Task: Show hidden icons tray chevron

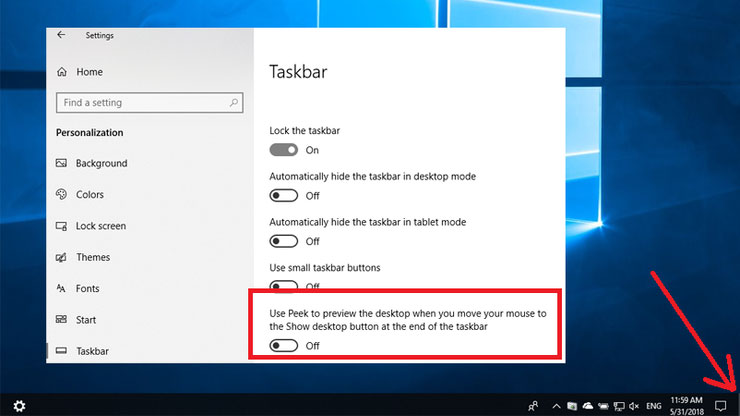Action: [556, 406]
